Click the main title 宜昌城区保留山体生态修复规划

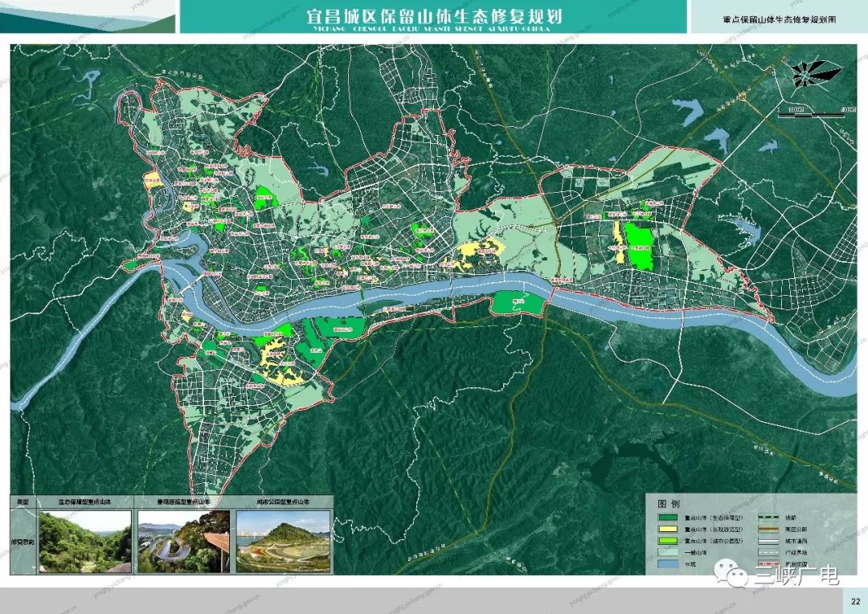[433, 16]
